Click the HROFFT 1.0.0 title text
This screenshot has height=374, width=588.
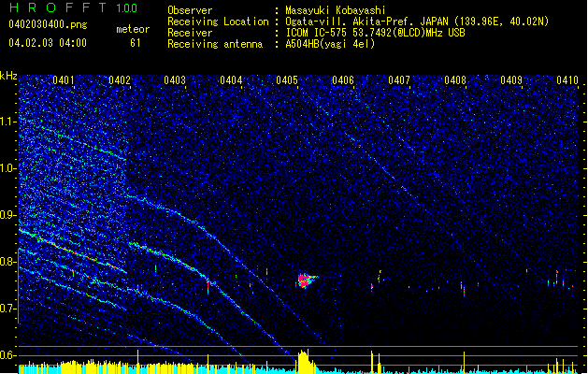[73, 7]
